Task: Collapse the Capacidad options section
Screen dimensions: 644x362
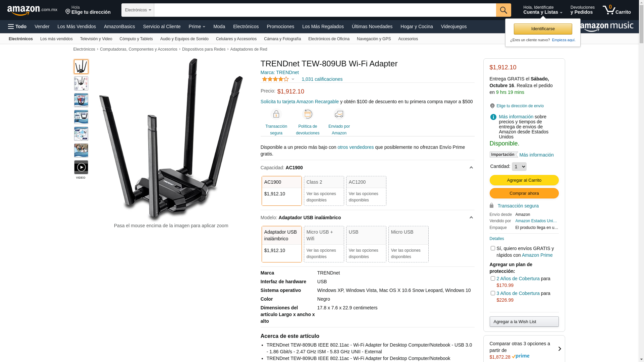Action: coord(471,168)
